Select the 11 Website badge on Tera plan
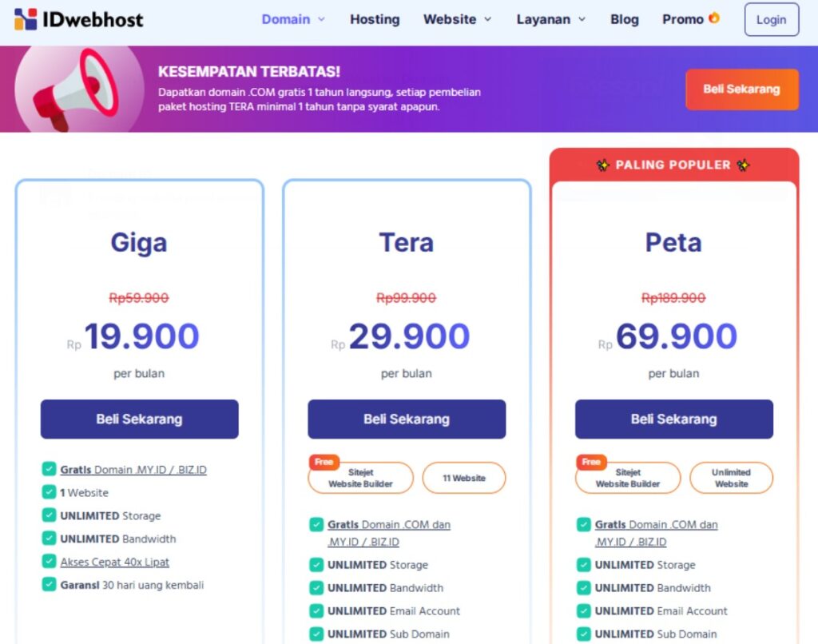This screenshot has width=818, height=644. [x=465, y=477]
